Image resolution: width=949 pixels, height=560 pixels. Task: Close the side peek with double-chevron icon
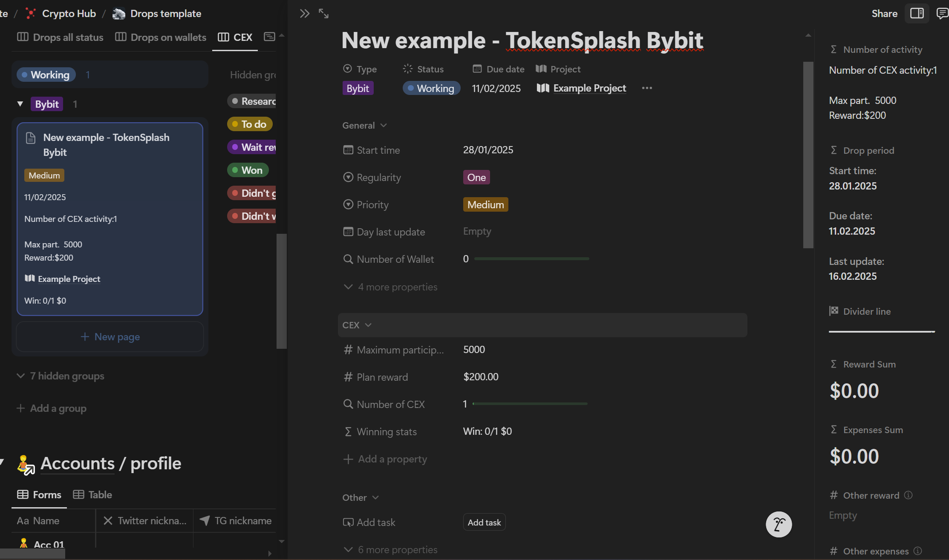click(304, 14)
